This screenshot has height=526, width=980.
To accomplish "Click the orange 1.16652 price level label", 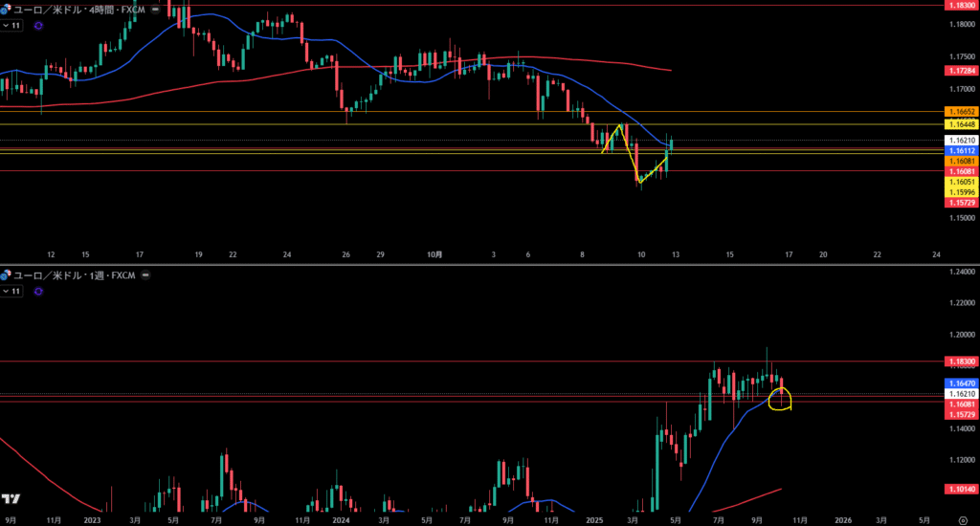I will tap(961, 112).
